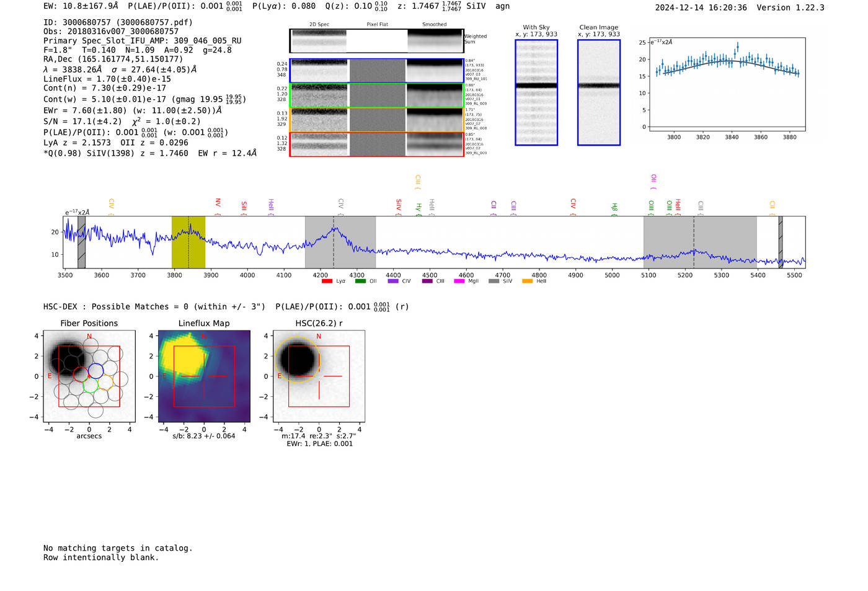This screenshot has width=868, height=591.
Task: Click the red SiII line marker
Action: (x=244, y=208)
